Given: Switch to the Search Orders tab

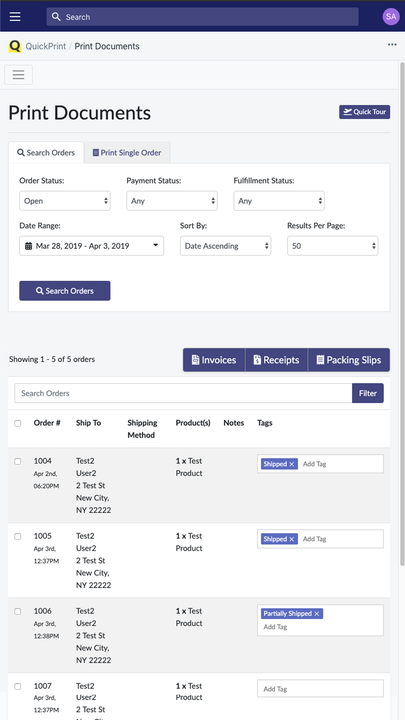Looking at the screenshot, I should click(46, 152).
